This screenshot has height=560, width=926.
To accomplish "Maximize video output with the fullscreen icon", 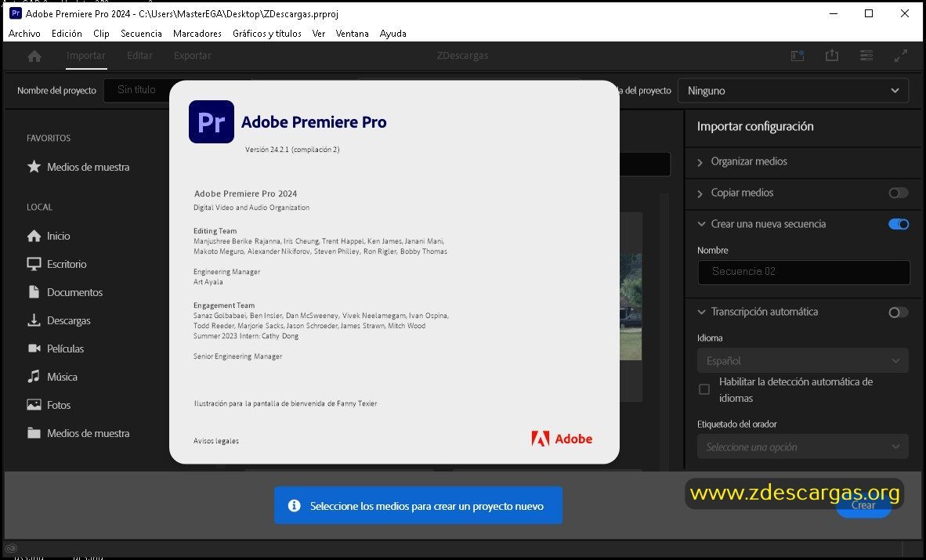I will pos(901,56).
